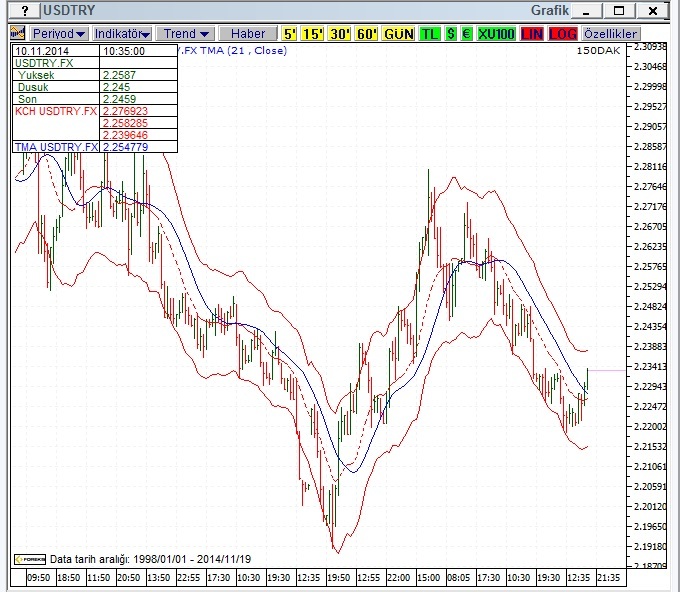Viewport: 680px width, 592px height.
Task: Open the Periyod dropdown menu
Action: [59, 33]
